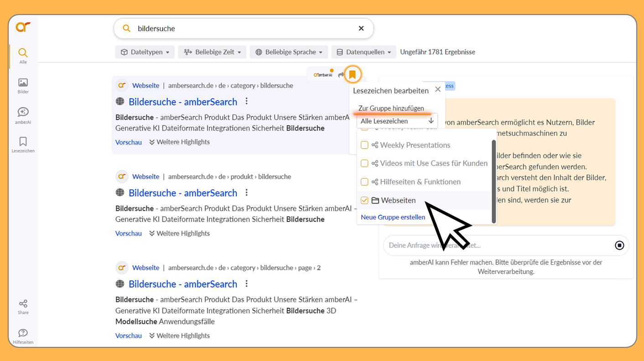Check the Hilfeseiten & Funktionen group

(x=364, y=182)
